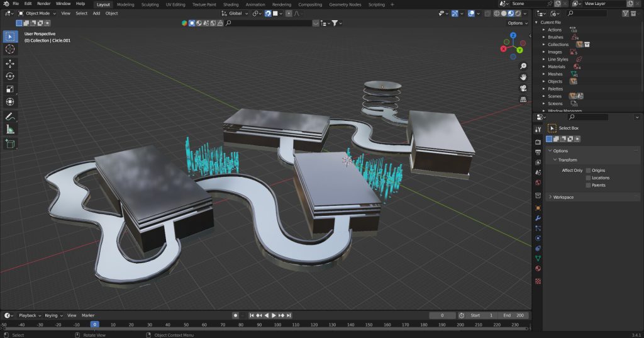
Task: Enable the Origins checkbox
Action: (x=589, y=171)
